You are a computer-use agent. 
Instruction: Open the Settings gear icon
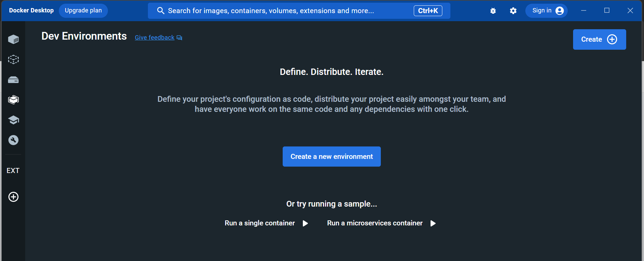click(513, 11)
